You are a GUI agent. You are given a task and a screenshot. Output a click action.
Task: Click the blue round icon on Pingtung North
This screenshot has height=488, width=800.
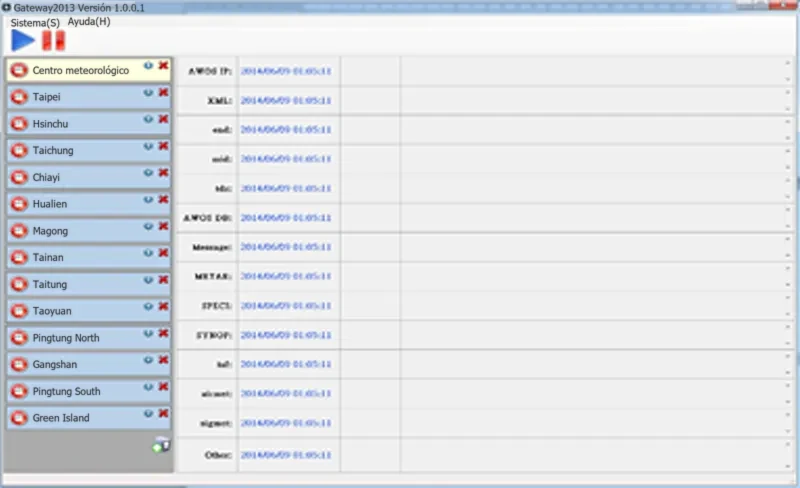148,333
